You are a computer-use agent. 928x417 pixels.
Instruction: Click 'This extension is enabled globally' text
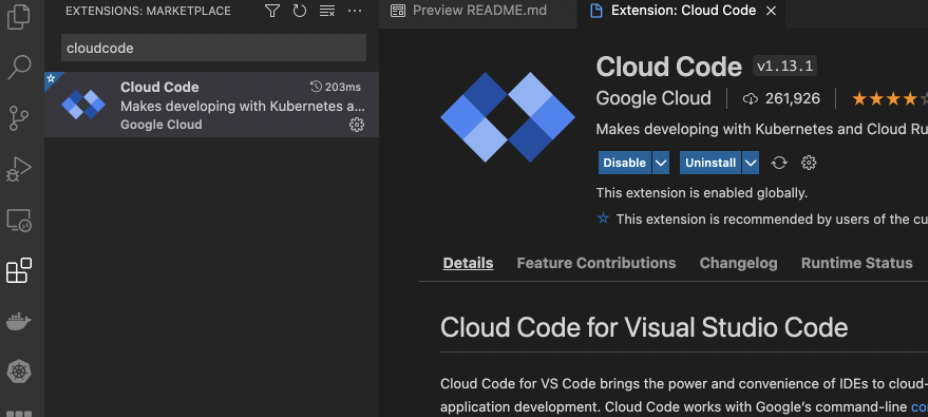pos(701,193)
